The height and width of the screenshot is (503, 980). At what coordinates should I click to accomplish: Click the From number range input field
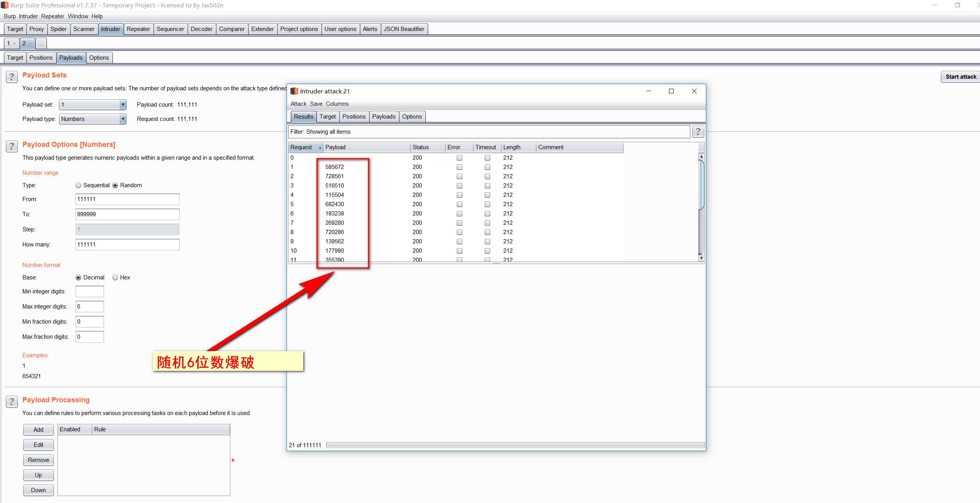126,199
